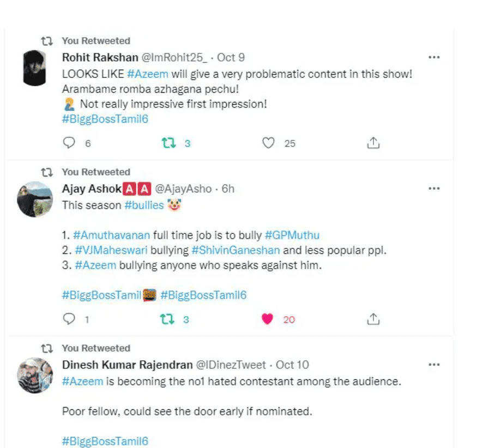The height and width of the screenshot is (448, 483).
Task: Like Rohit Rakshan's tweet about Azeem
Action: 268,143
